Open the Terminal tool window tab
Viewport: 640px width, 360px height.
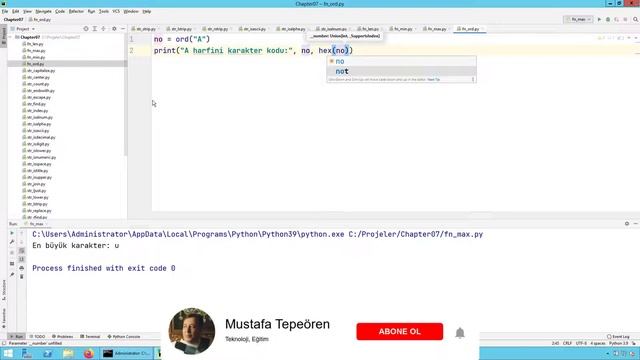[90, 337]
